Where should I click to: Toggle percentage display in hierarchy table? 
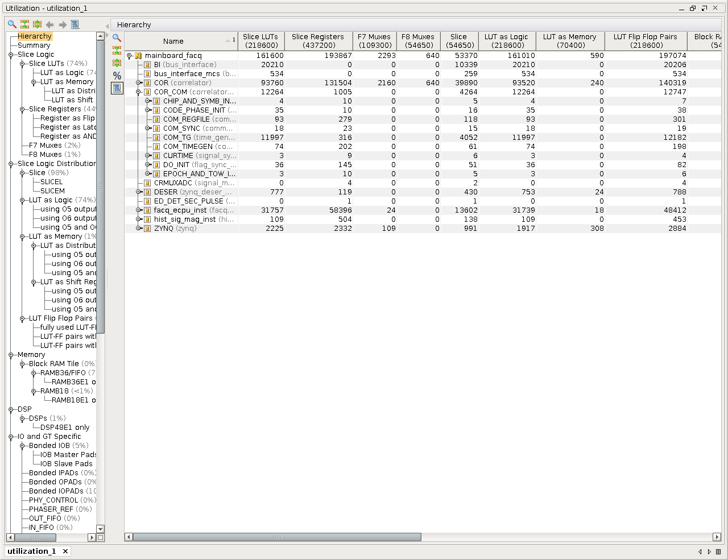click(x=117, y=76)
